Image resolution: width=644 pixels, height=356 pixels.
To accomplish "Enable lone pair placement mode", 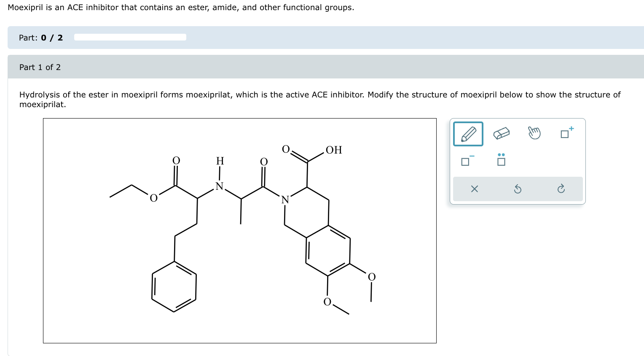I will (x=501, y=161).
